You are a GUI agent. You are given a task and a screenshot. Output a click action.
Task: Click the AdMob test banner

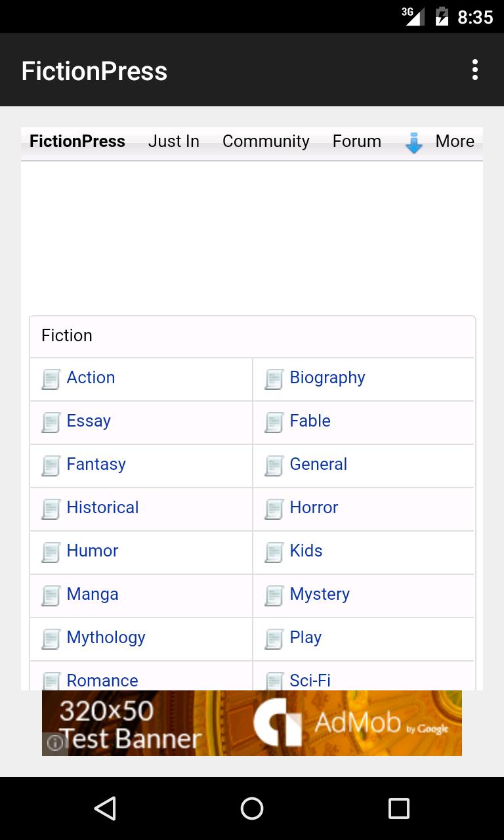tap(252, 722)
